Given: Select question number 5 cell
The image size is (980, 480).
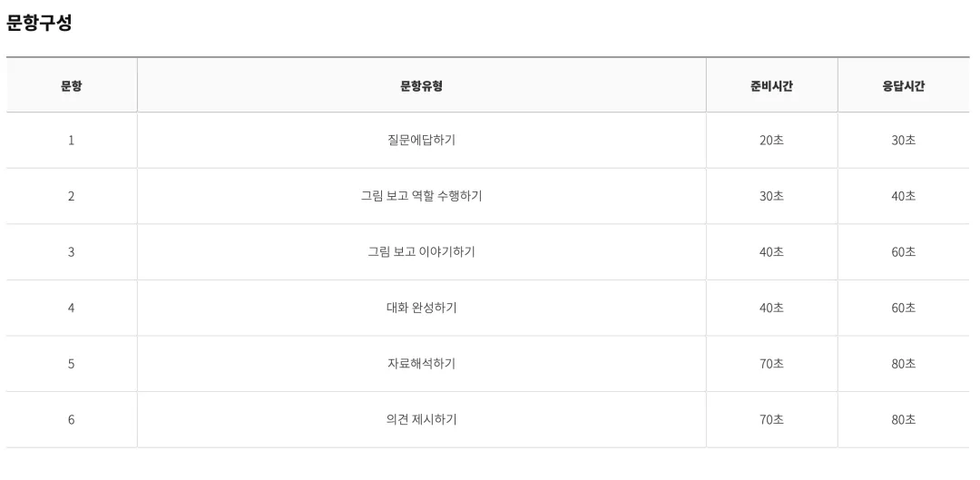Looking at the screenshot, I should [72, 363].
